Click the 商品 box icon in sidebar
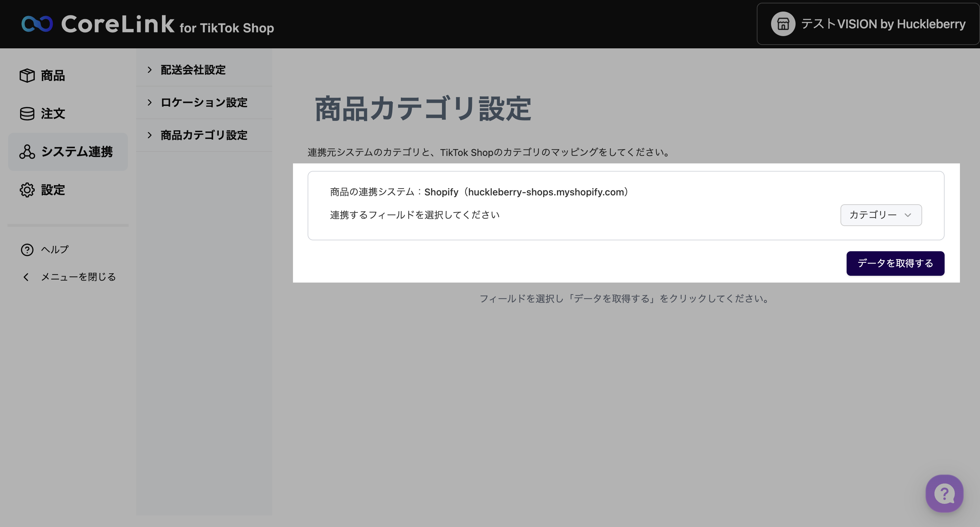The image size is (980, 527). [27, 75]
